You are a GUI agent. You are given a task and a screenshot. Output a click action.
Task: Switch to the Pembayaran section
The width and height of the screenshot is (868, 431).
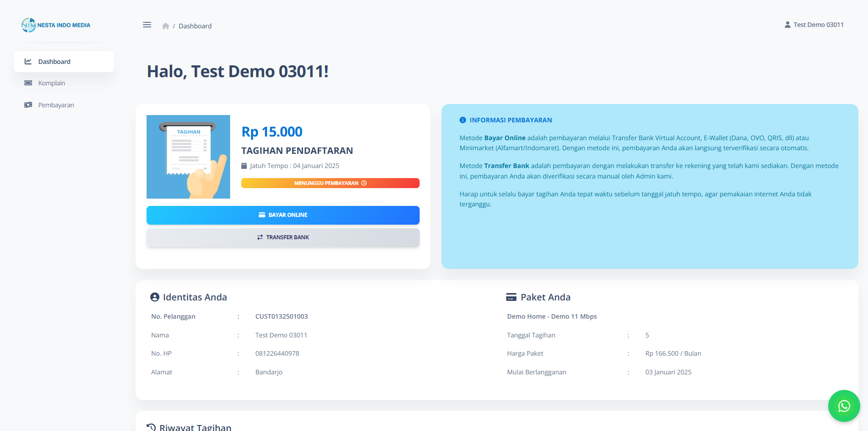coord(56,104)
